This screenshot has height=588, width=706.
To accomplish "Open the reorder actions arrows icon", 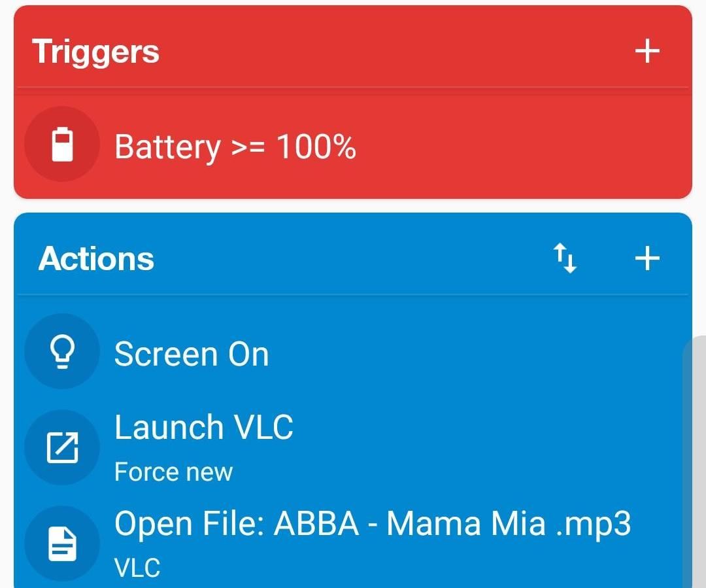I will 566,258.
